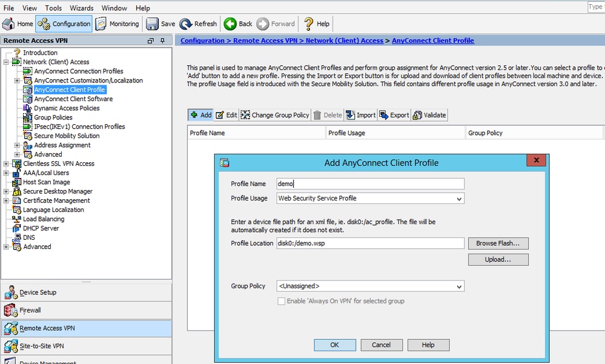This screenshot has width=605, height=364.
Task: Open the Wizards menu
Action: [x=81, y=8]
